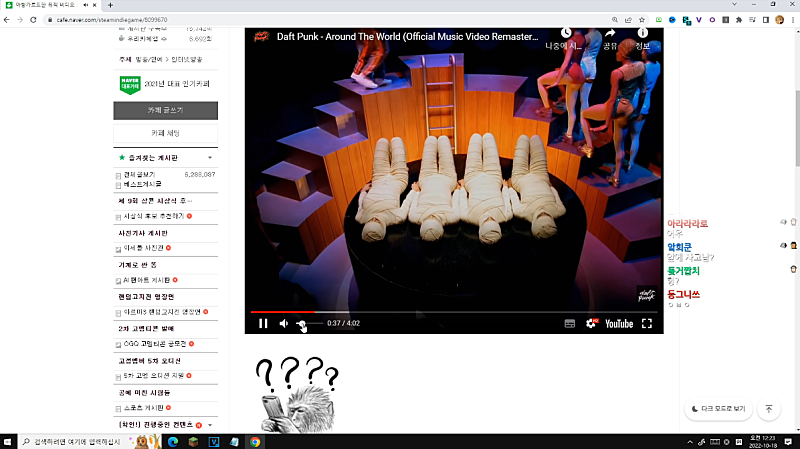The width and height of the screenshot is (800, 449).
Task: Click the address bar URL field
Action: tap(327, 20)
